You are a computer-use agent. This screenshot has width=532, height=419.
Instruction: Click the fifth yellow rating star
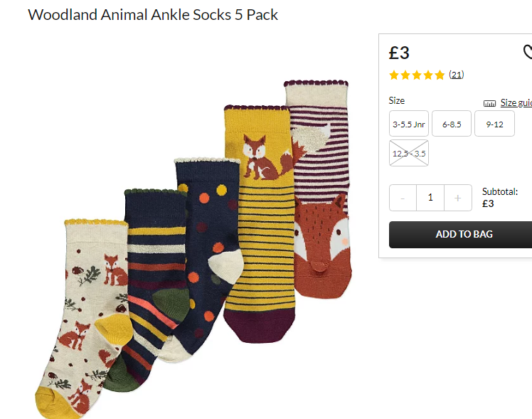point(440,75)
